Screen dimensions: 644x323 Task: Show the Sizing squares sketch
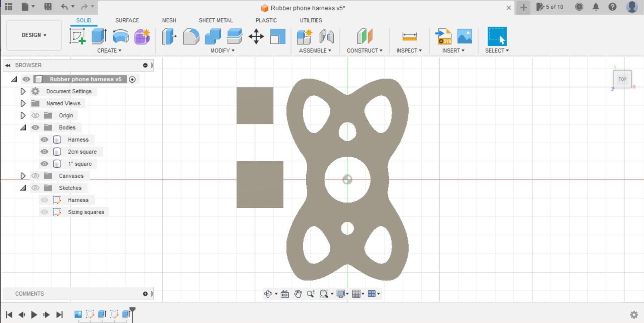click(x=44, y=212)
